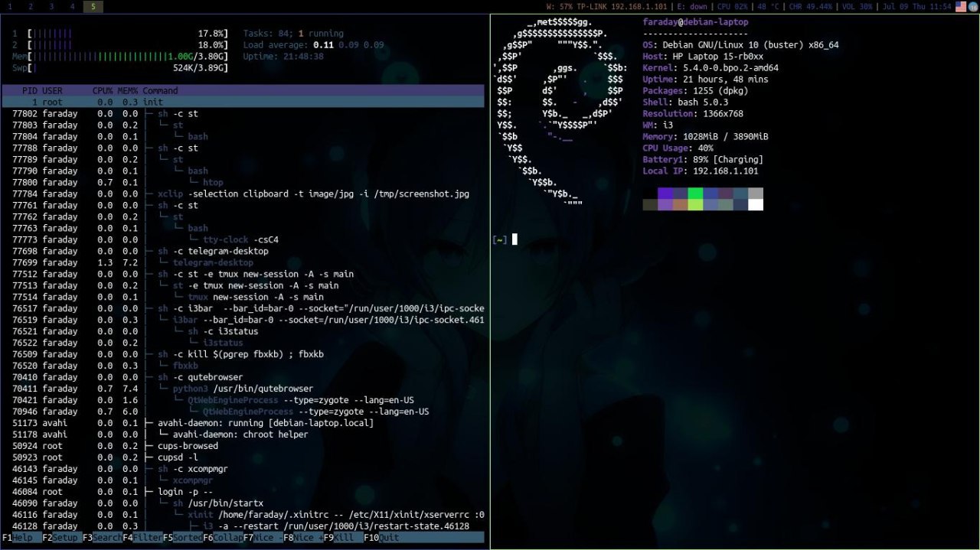Sort by the CPU% column header

[103, 90]
